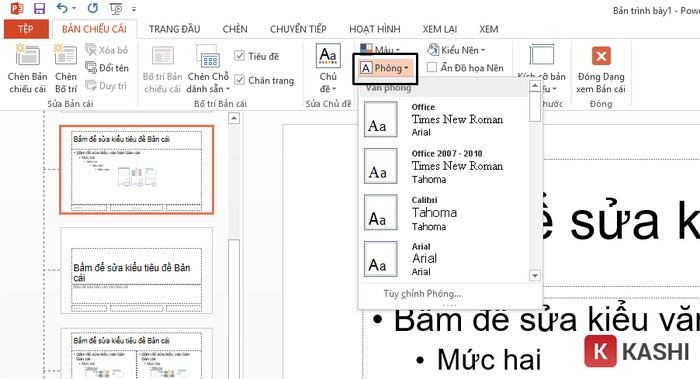Image resolution: width=700 pixels, height=379 pixels.
Task: Open Quick Access Toolbar customize arrow
Action: coord(133,9)
